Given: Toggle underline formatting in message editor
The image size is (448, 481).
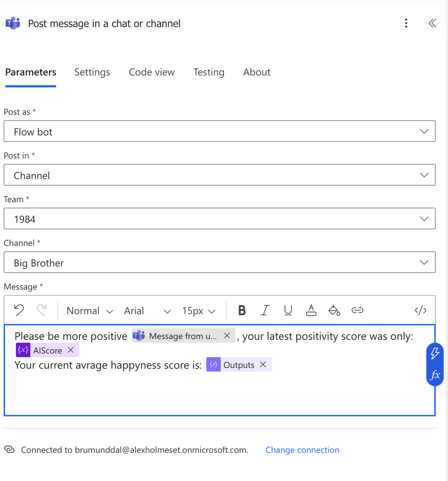Looking at the screenshot, I should [x=288, y=310].
